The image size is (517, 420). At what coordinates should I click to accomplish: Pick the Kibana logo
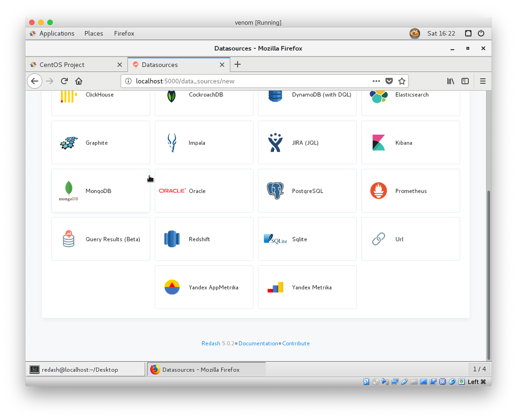[379, 143]
